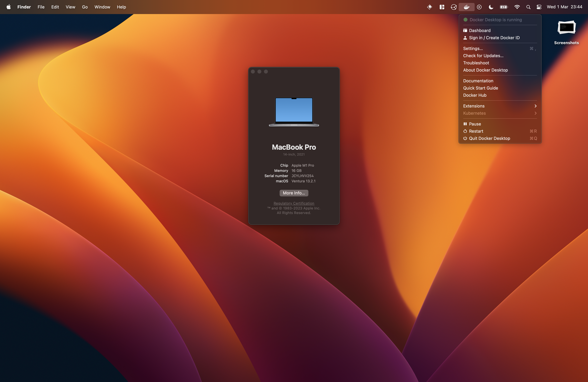Image resolution: width=588 pixels, height=382 pixels.
Task: Expand the Kubernetes submenu arrow
Action: click(535, 113)
